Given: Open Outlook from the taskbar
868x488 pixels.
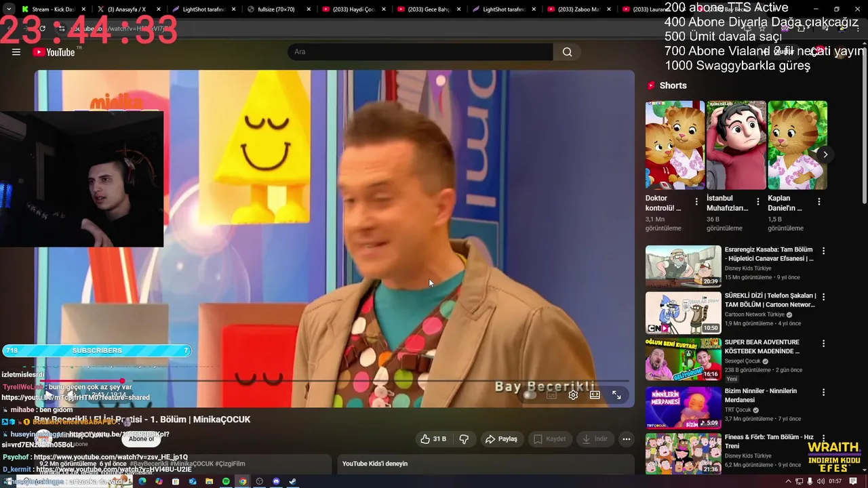Looking at the screenshot, I should [x=193, y=481].
